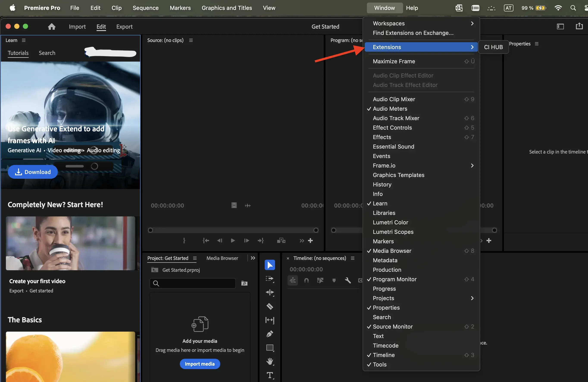
Task: Expand Workspaces submenu
Action: [421, 23]
